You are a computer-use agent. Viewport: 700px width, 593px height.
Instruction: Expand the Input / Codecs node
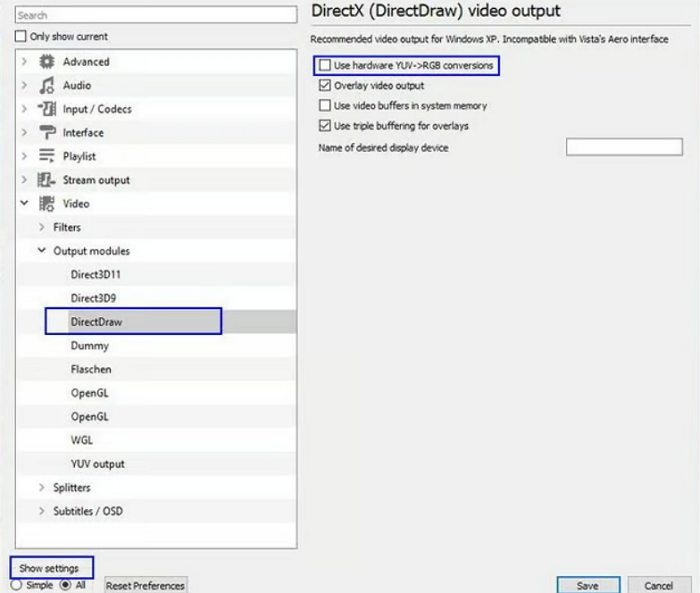[x=25, y=109]
